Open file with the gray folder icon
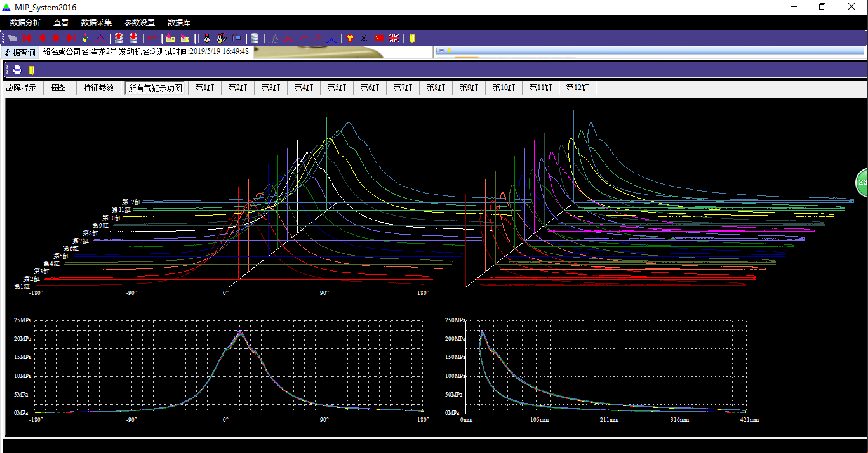 13,38
